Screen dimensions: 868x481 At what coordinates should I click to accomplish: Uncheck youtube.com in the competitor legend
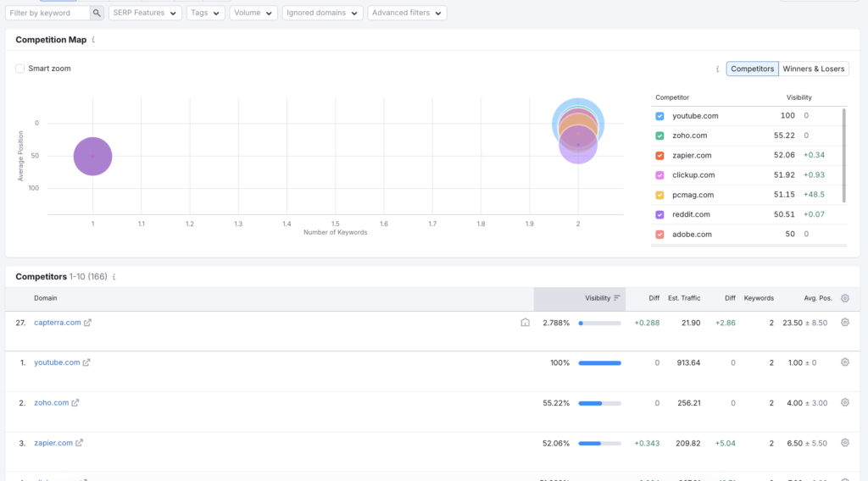[x=659, y=116]
